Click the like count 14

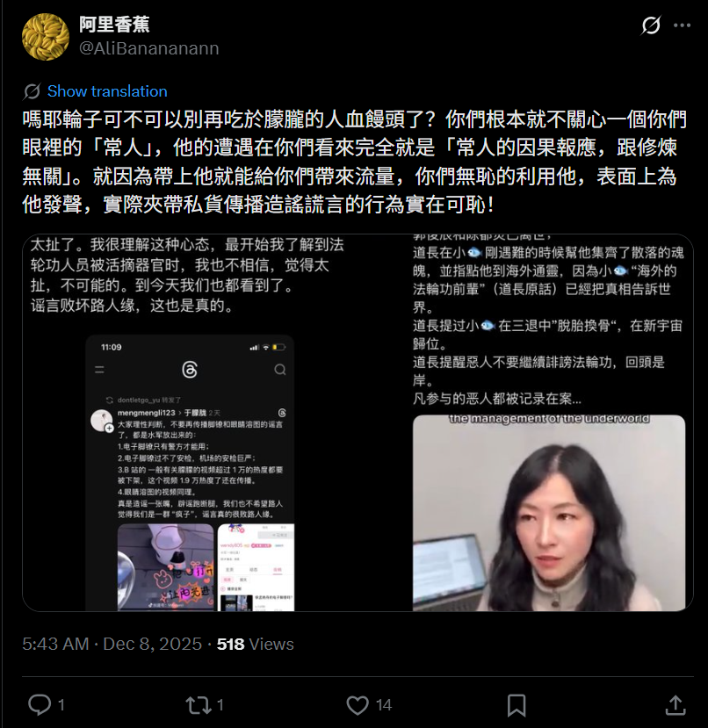(x=384, y=705)
